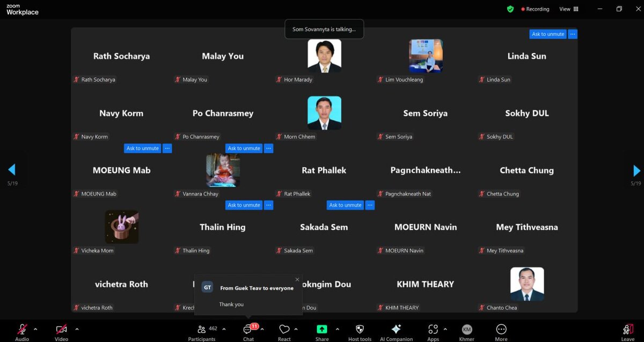Click the Zoom Workplace logo

click(22, 9)
